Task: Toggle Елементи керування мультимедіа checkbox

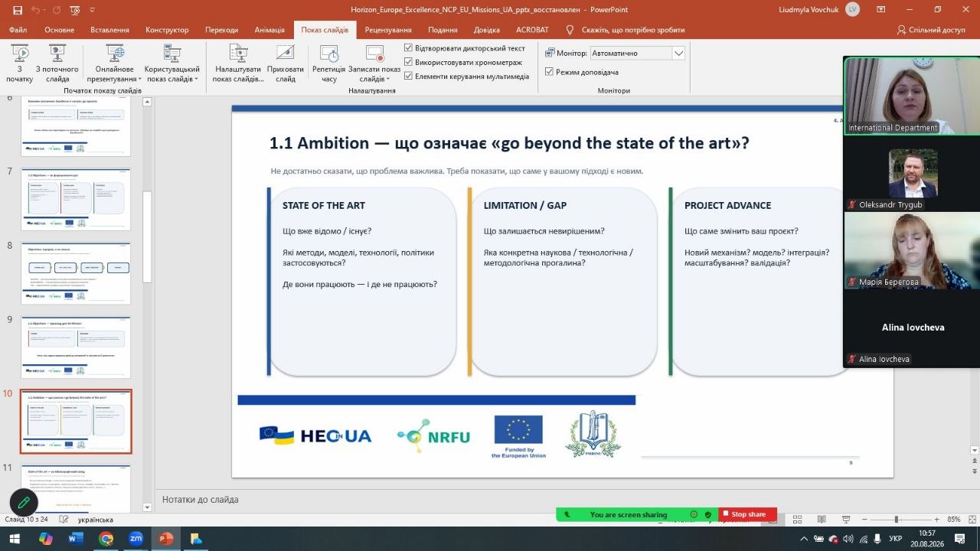Action: [409, 76]
